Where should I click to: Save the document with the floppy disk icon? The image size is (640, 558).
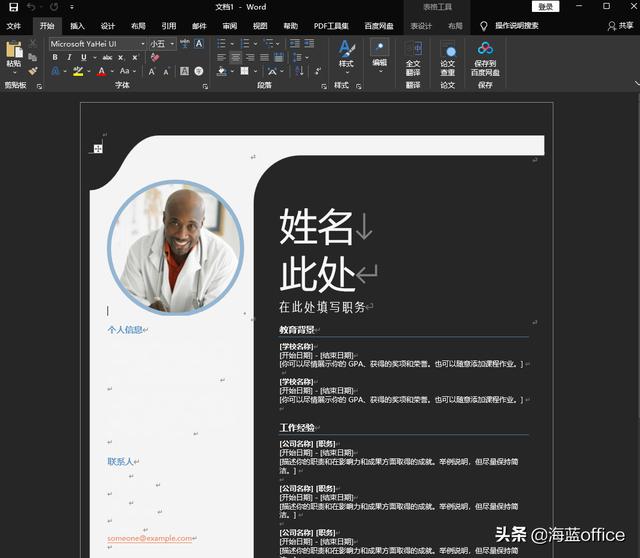[13, 7]
